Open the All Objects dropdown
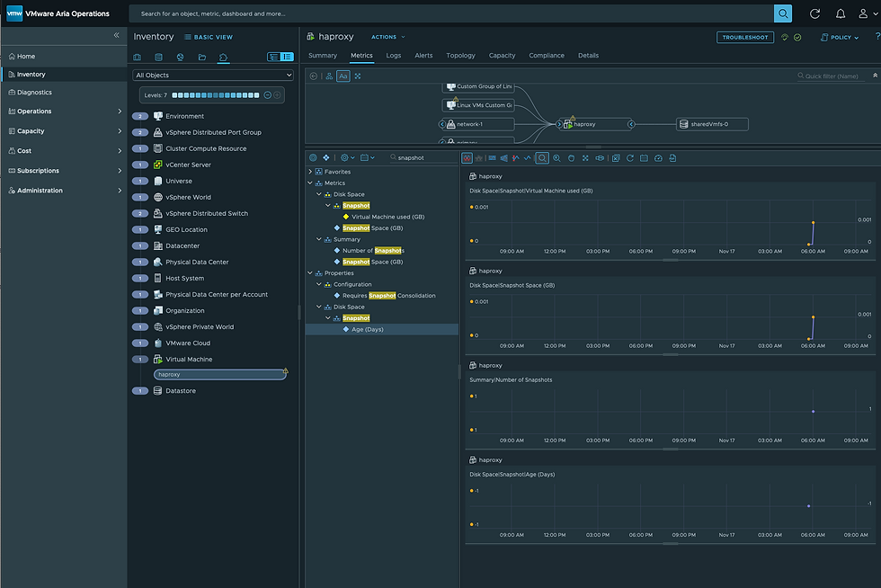881x588 pixels. click(213, 75)
